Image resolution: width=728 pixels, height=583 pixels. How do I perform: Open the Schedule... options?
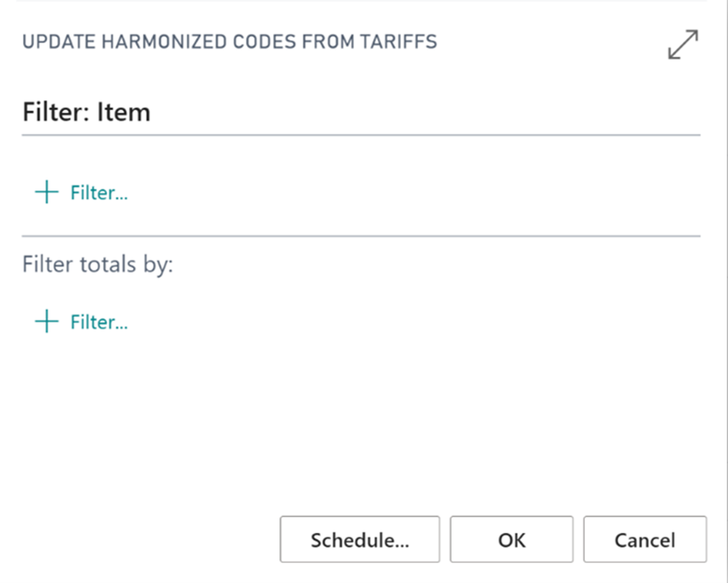click(x=360, y=539)
